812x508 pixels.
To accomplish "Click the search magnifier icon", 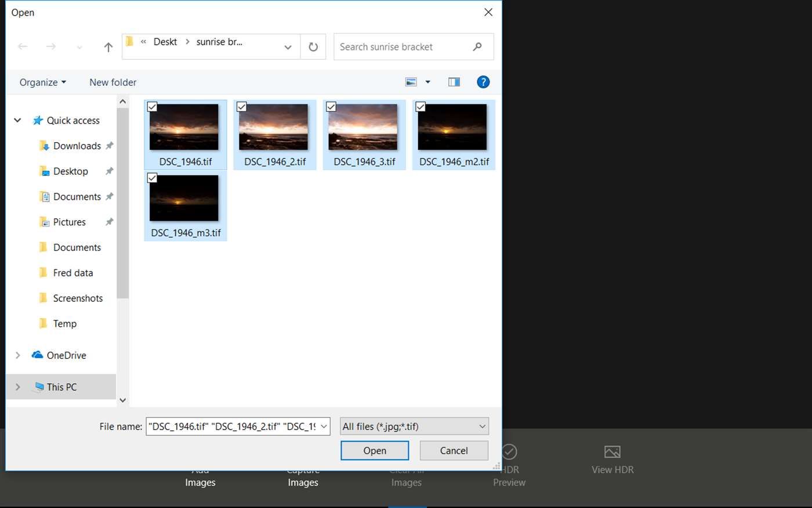I will tap(477, 46).
